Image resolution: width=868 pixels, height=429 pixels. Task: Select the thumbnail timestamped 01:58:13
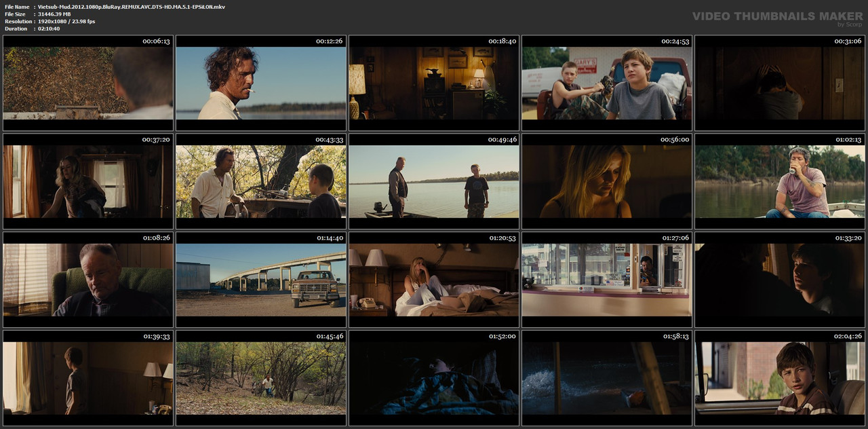point(607,378)
